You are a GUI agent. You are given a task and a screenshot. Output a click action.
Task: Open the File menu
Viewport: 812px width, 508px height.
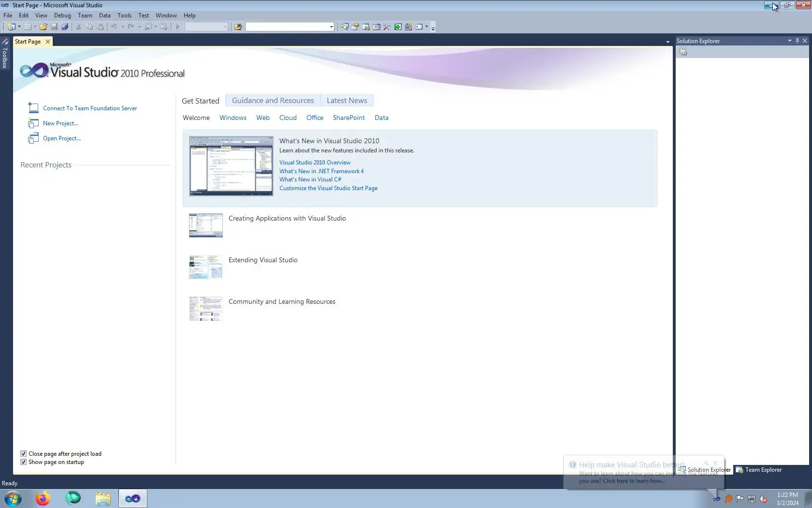coord(8,15)
